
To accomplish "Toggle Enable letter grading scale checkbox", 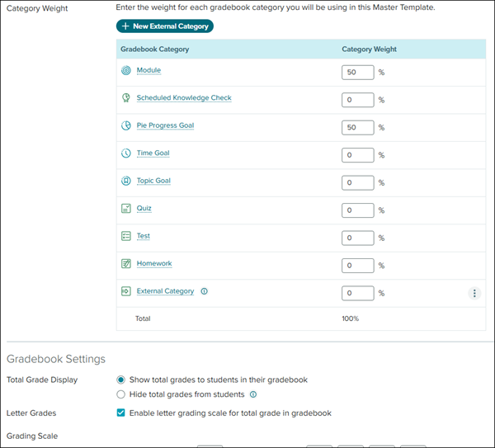I will click(121, 413).
